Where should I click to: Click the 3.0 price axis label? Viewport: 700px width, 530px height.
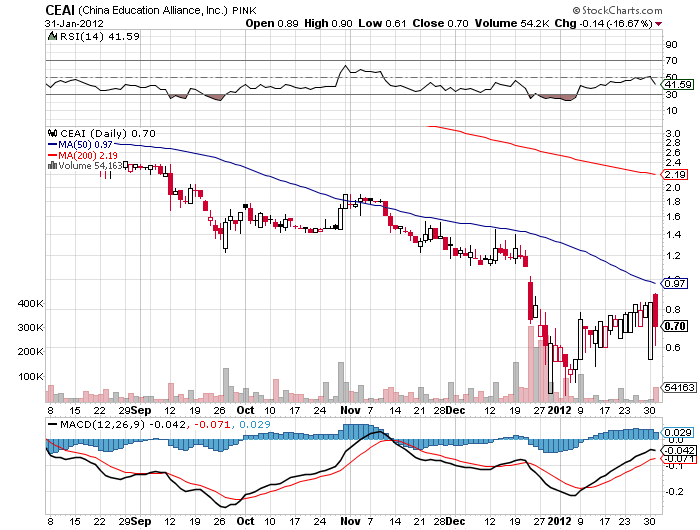coord(673,134)
